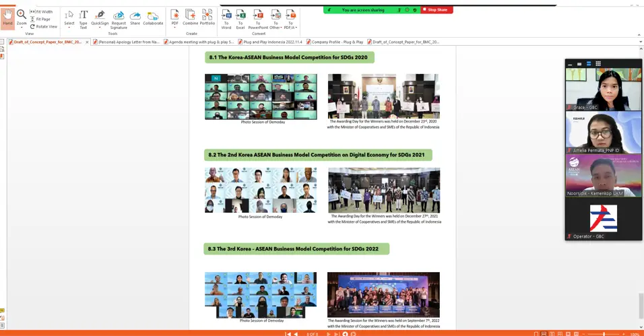Click the Stop Share button
Image resolution: width=644 pixels, height=336 pixels.
(x=437, y=10)
